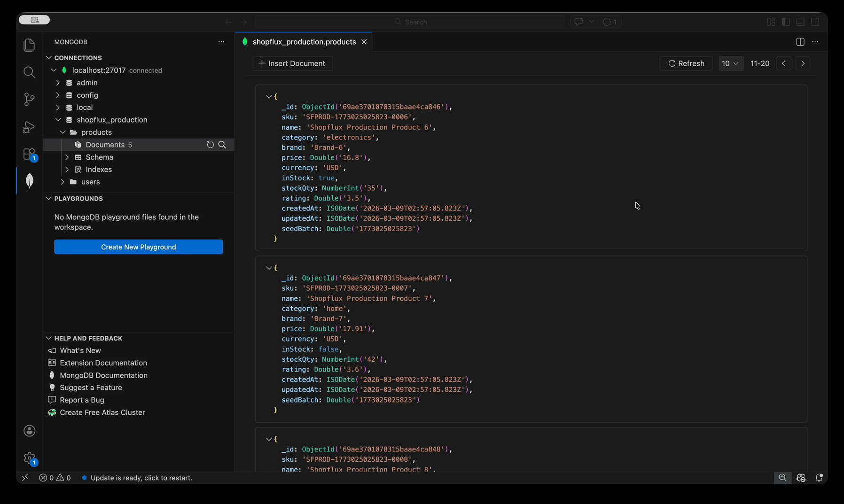Image resolution: width=844 pixels, height=504 pixels.
Task: Click the notifications bell in status bar
Action: (x=819, y=478)
